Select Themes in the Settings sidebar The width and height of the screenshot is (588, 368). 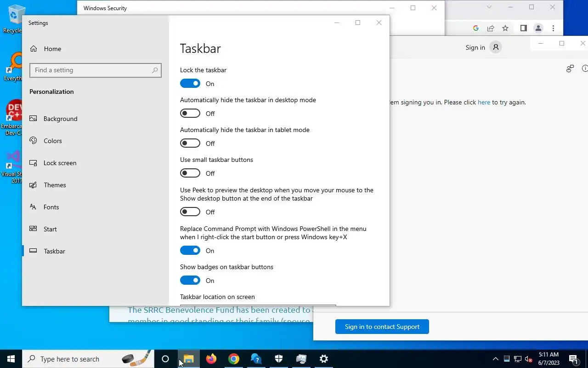[96, 185]
